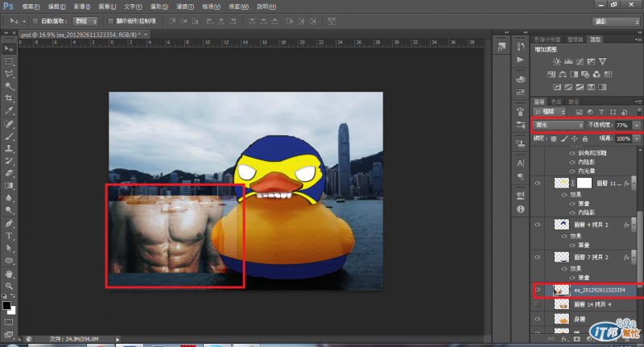Hide the 圖層 4 拷貝 2 layer
This screenshot has height=347, width=644.
click(x=538, y=225)
